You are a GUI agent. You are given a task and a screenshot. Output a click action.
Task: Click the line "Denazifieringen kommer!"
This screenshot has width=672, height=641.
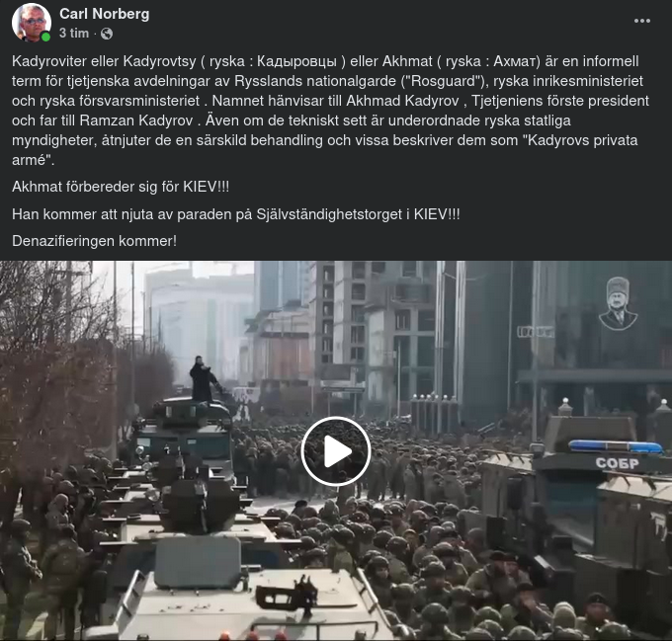coord(94,241)
